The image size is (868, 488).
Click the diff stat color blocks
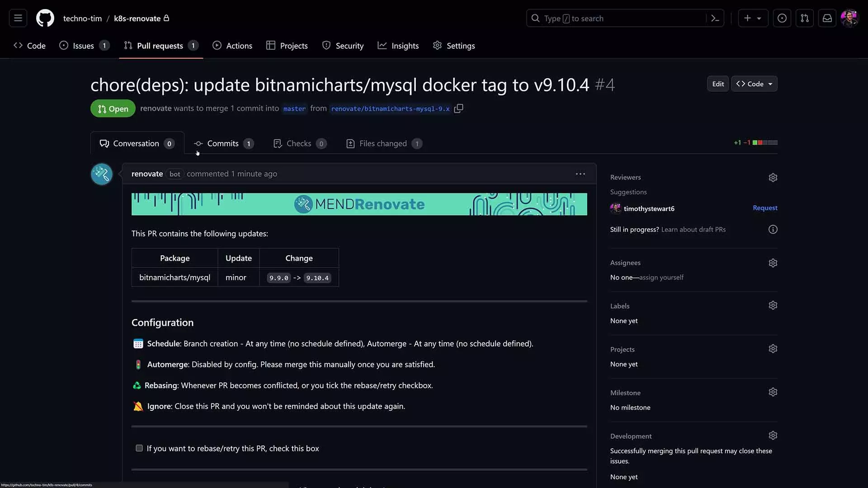click(x=765, y=143)
